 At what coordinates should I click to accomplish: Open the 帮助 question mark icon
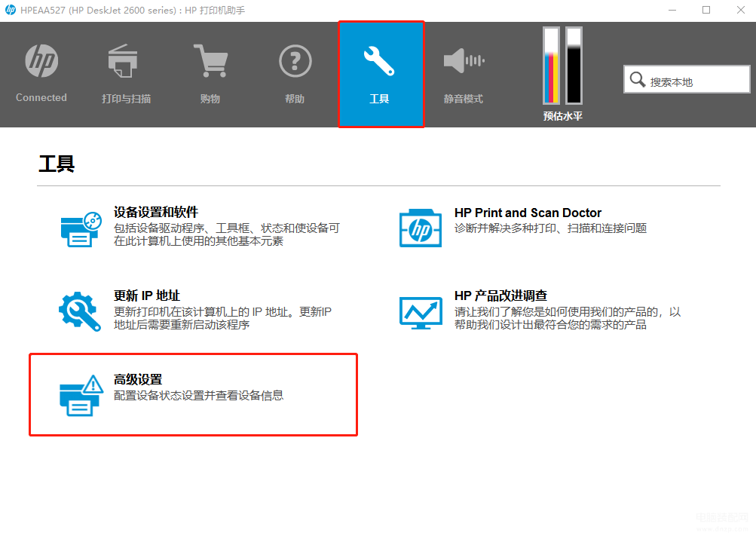click(x=295, y=61)
